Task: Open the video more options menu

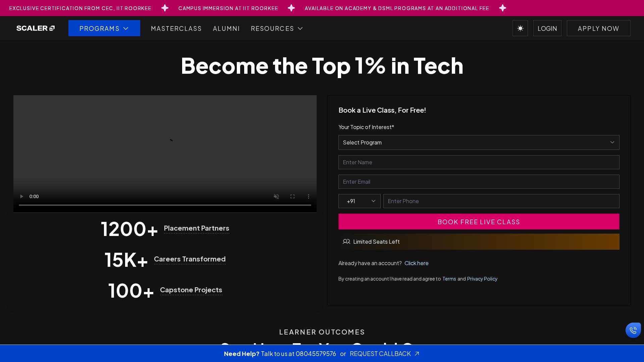Action: click(309, 196)
